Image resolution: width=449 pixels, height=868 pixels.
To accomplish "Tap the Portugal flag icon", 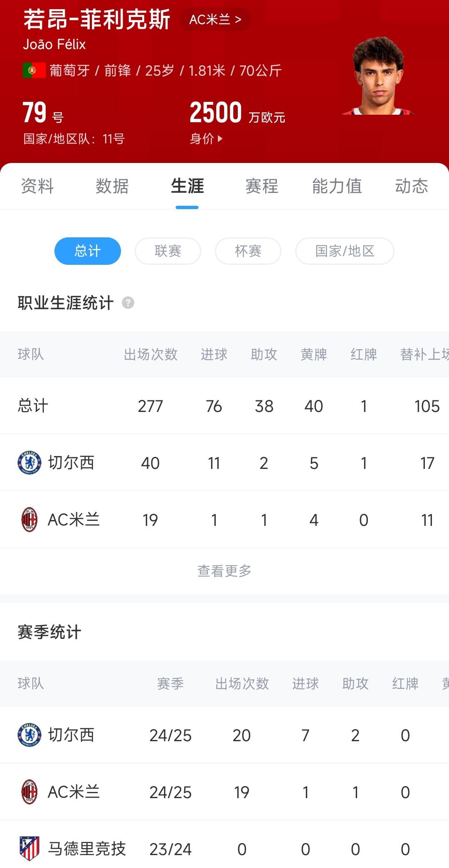I will [x=34, y=71].
